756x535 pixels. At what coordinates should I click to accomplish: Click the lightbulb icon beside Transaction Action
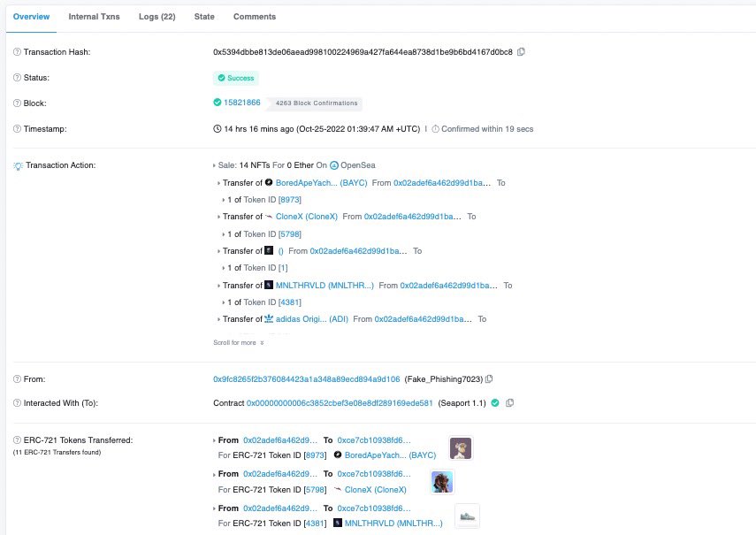point(18,165)
